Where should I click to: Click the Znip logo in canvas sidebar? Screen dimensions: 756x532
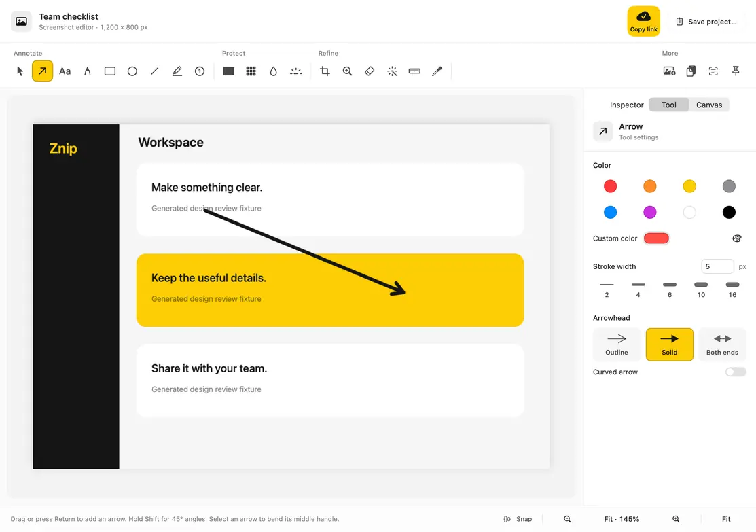point(63,149)
